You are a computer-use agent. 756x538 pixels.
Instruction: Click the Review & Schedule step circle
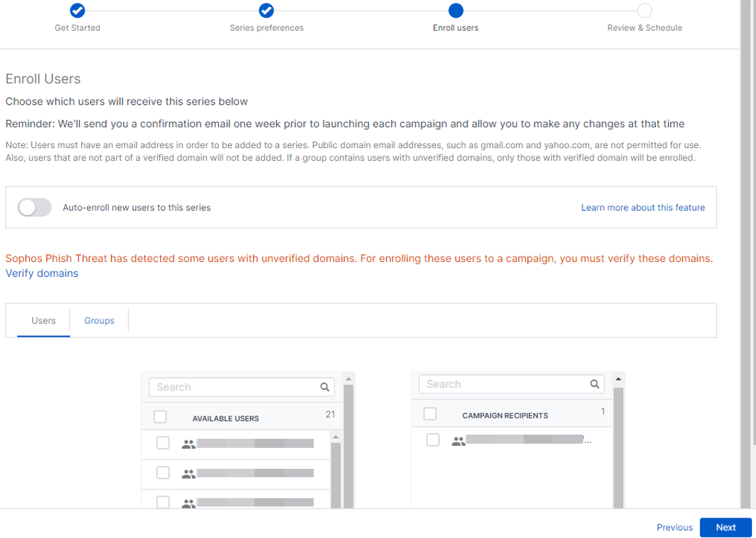(x=644, y=10)
